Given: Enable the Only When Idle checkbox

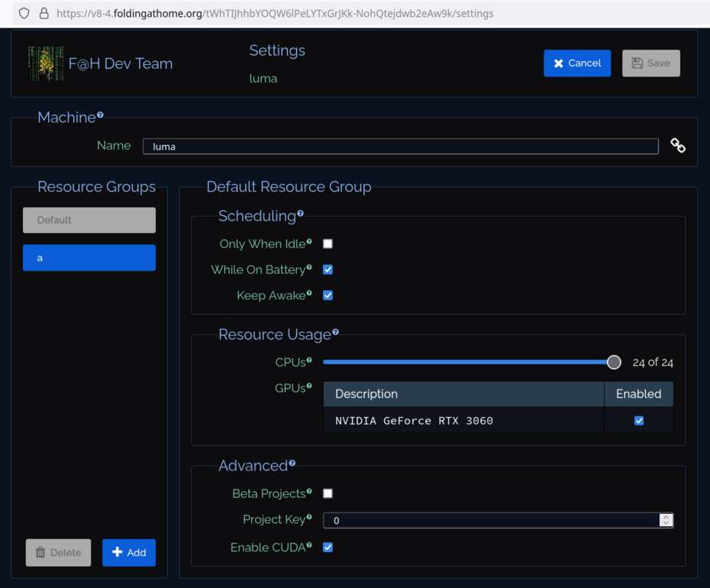Looking at the screenshot, I should pyautogui.click(x=328, y=244).
